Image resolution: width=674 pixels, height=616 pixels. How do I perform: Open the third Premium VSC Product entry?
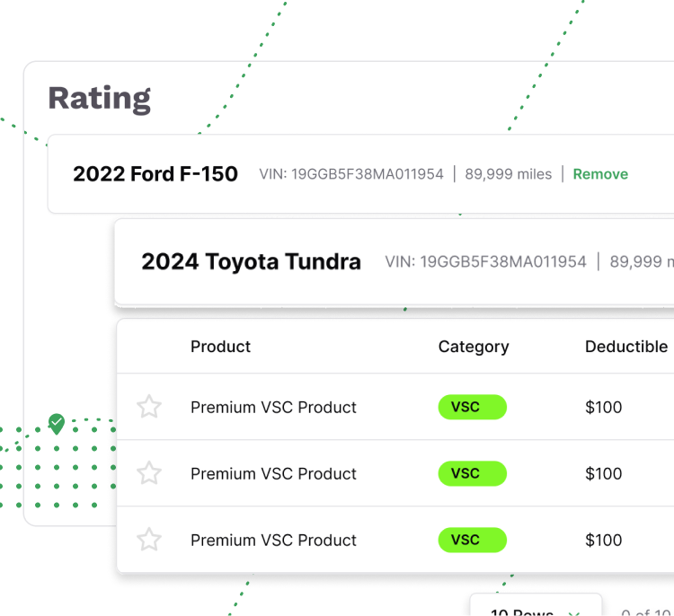[273, 540]
